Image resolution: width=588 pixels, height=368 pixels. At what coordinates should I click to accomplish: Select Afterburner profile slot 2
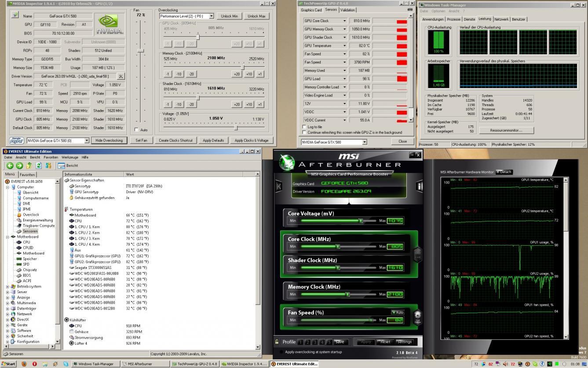[x=307, y=342]
